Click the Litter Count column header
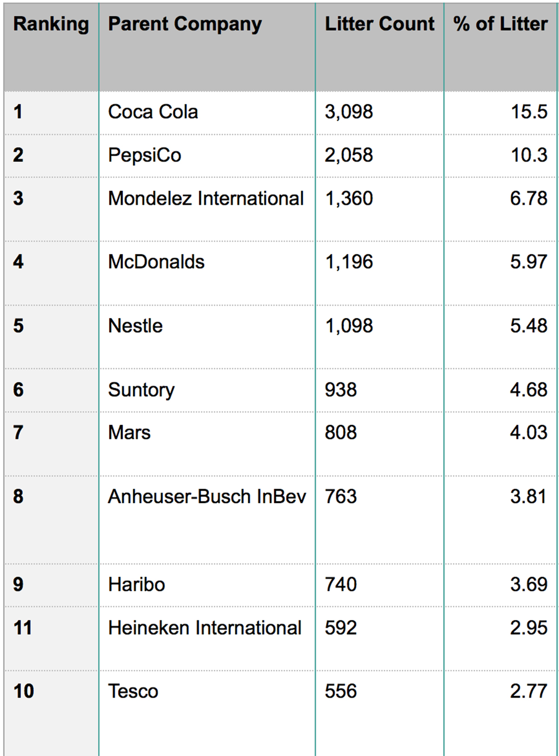Viewport: 559px width, 756px height. [x=379, y=24]
